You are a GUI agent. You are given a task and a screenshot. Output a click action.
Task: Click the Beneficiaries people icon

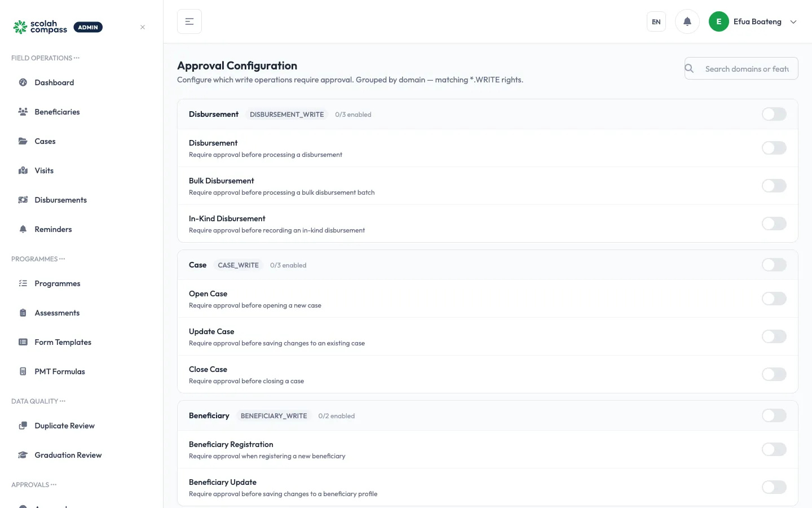coord(23,112)
